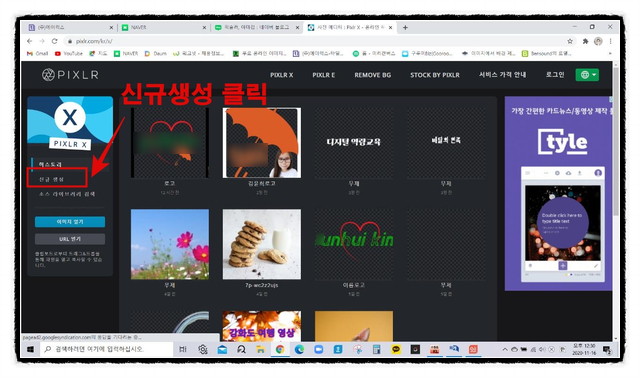
Task: Open the 서비스 가격 안내 pricing link
Action: (x=502, y=75)
